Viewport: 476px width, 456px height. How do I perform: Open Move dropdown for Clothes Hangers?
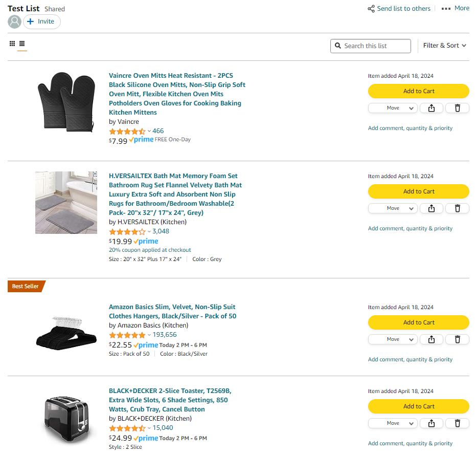393,339
